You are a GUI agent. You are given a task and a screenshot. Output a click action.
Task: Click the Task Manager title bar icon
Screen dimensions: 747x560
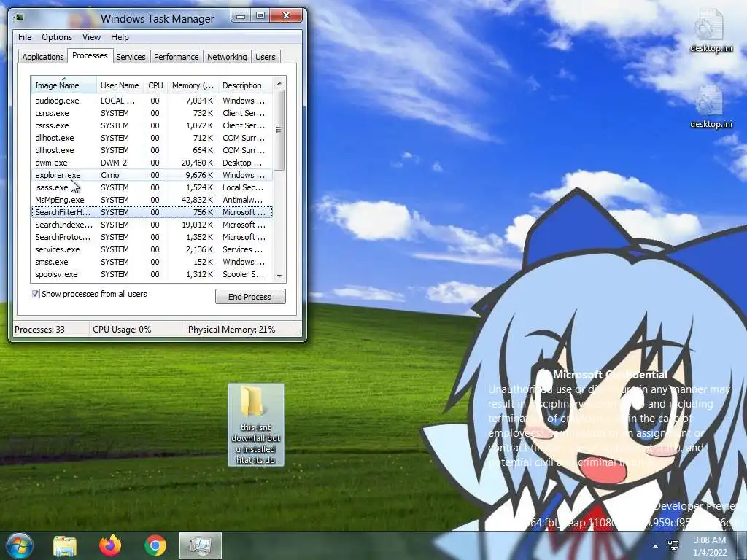20,17
